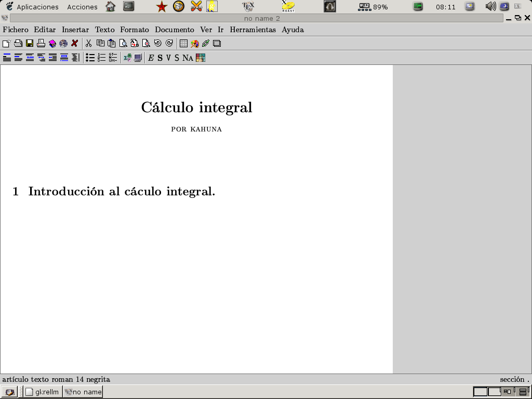Apply the NA small caps name style
The image size is (532, 399).
(188, 58)
